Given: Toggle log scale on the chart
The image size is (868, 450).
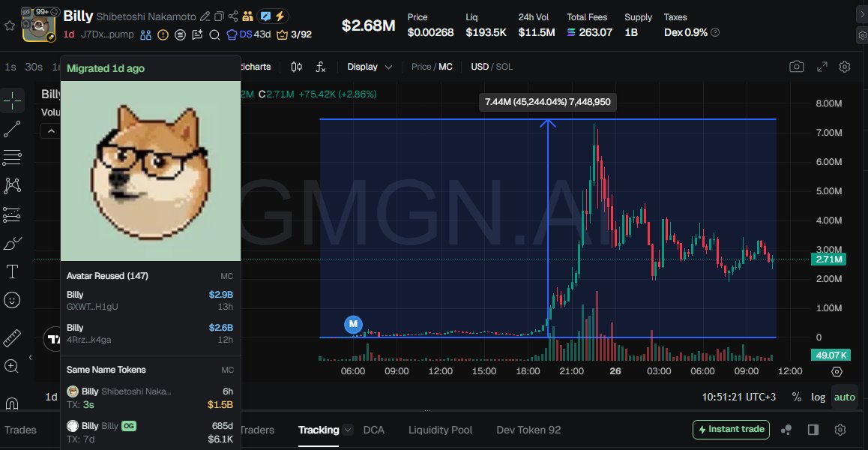Looking at the screenshot, I should coord(819,397).
